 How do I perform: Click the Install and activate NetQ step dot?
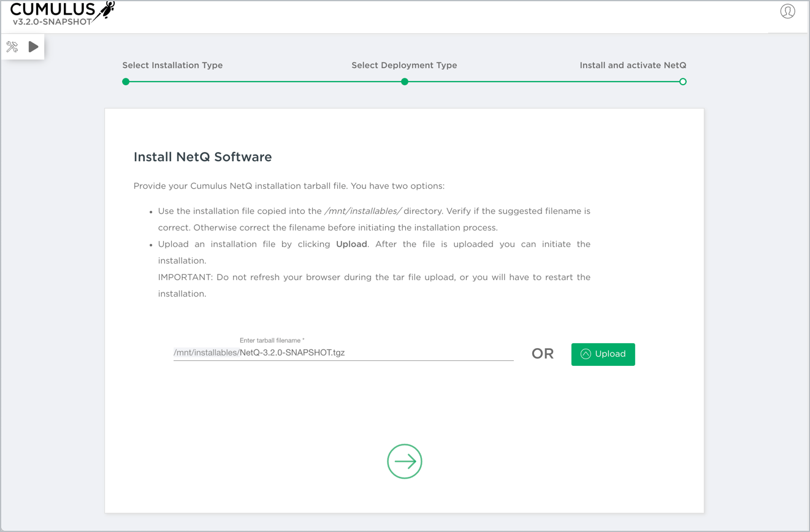coord(682,82)
